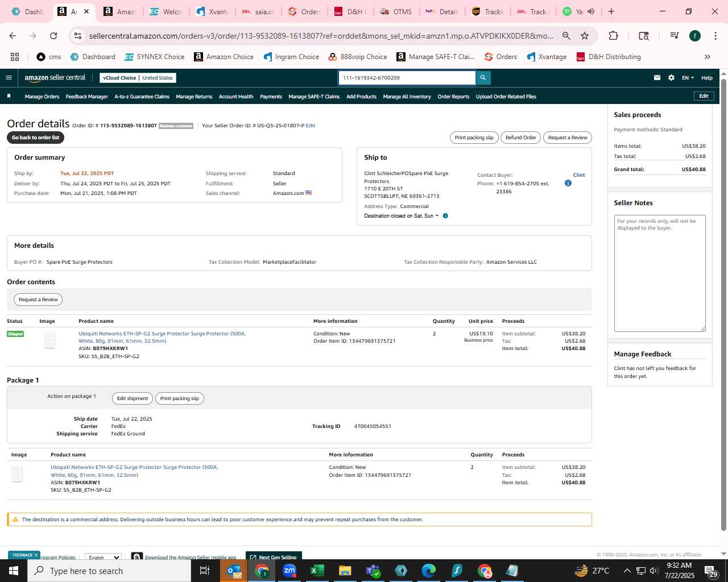Image resolution: width=728 pixels, height=582 pixels.
Task: Click the site information icon in address bar
Action: coord(78,36)
